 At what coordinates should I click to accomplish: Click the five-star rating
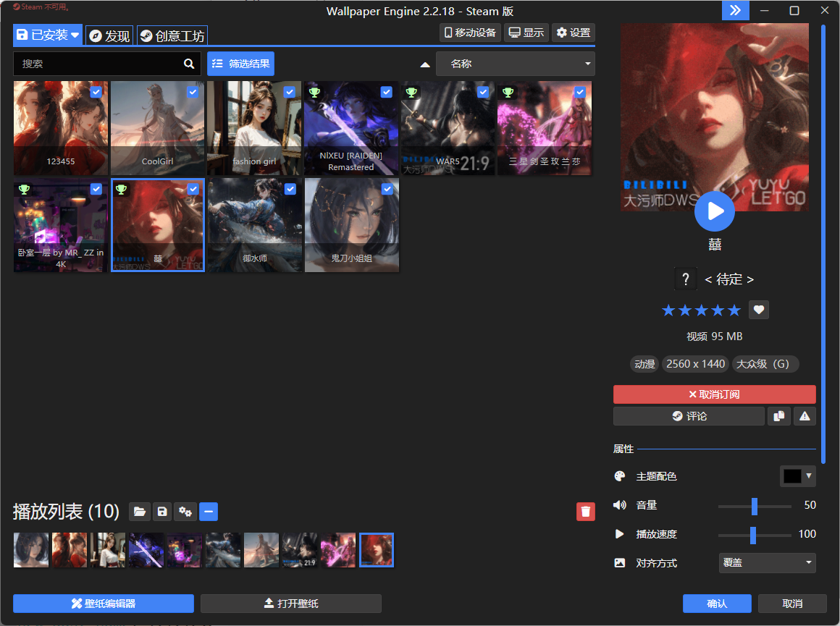point(701,310)
